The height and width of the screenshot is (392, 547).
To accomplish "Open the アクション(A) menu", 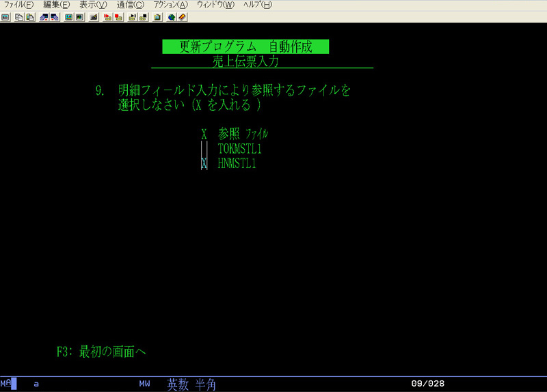I will 171,5.
